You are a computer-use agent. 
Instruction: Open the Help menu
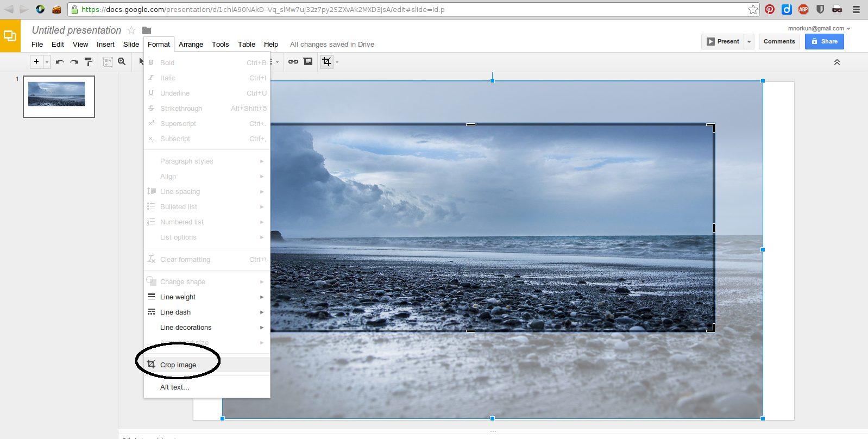pos(271,45)
